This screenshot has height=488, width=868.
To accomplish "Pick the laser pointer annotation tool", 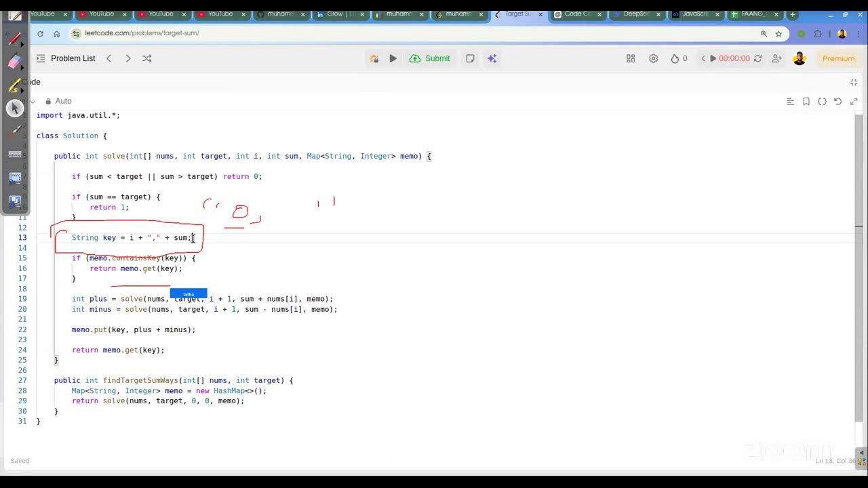I will [14, 131].
